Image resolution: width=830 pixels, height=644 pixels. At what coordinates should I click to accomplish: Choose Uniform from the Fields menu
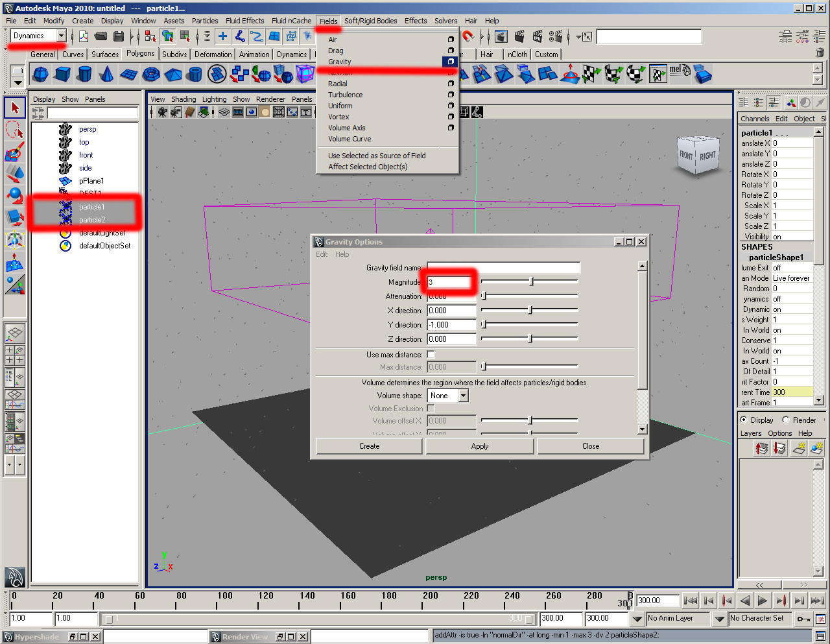340,106
